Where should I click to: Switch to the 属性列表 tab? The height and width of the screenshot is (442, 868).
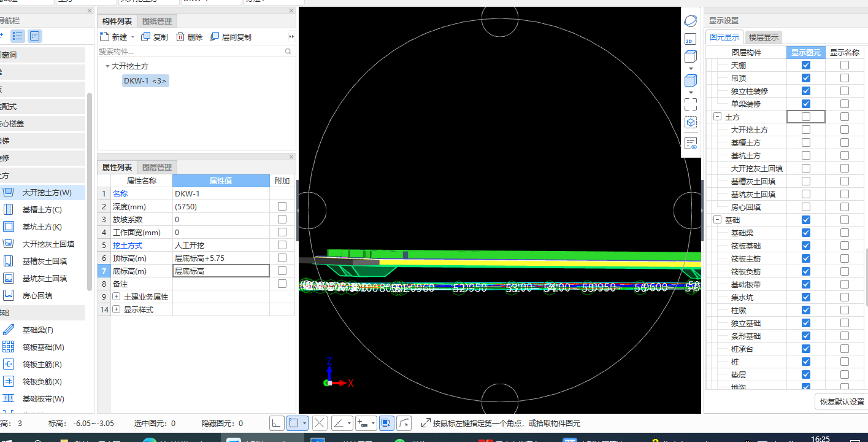(117, 167)
